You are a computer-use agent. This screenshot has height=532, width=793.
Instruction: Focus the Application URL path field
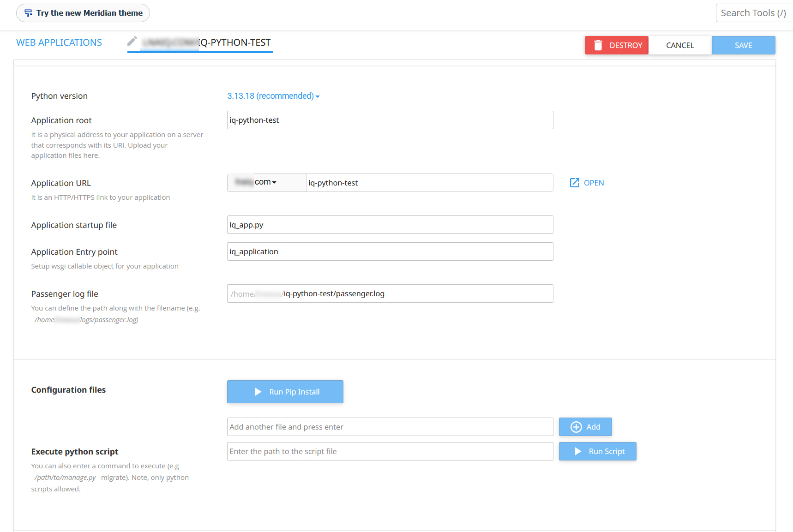[429, 183]
